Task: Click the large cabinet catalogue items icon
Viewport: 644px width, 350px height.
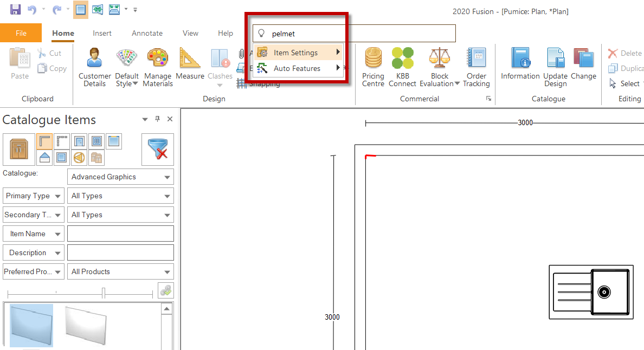Action: [19, 149]
